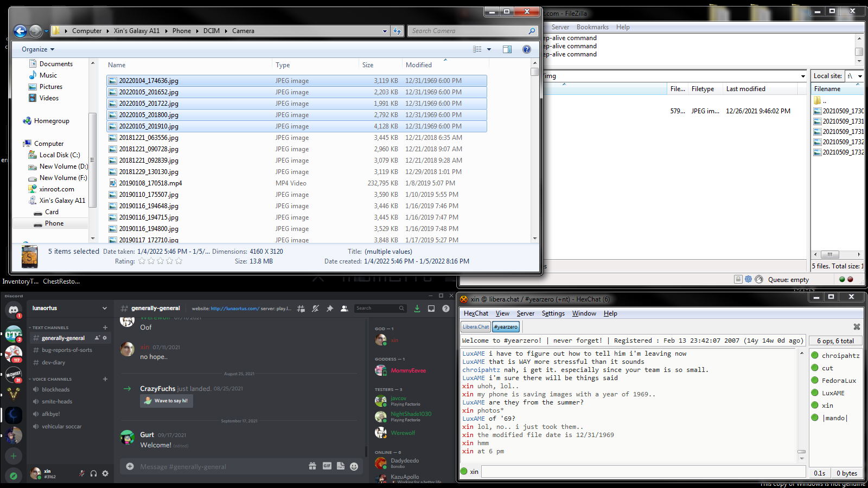Close the #yearzero tab in HexChat
The image size is (868, 488).
[857, 326]
